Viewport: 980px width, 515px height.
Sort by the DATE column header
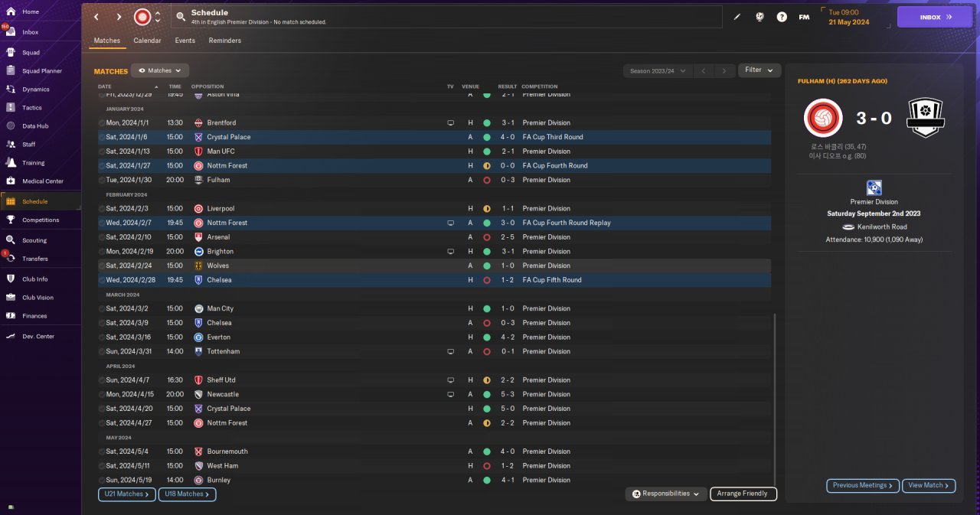[x=105, y=86]
